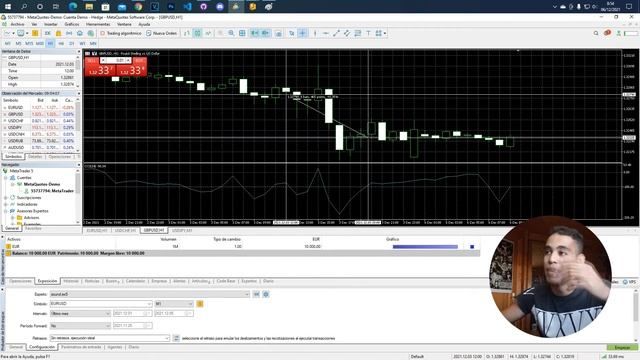Switch chart to line chart icon
The image size is (640, 360).
208,33
